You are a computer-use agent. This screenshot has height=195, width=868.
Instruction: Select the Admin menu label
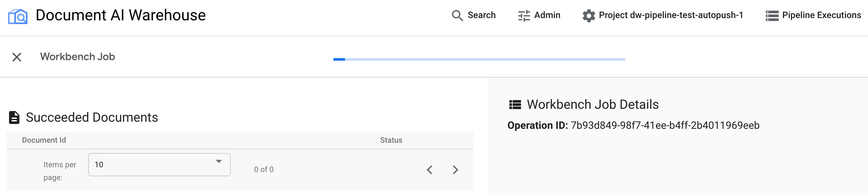(x=547, y=15)
